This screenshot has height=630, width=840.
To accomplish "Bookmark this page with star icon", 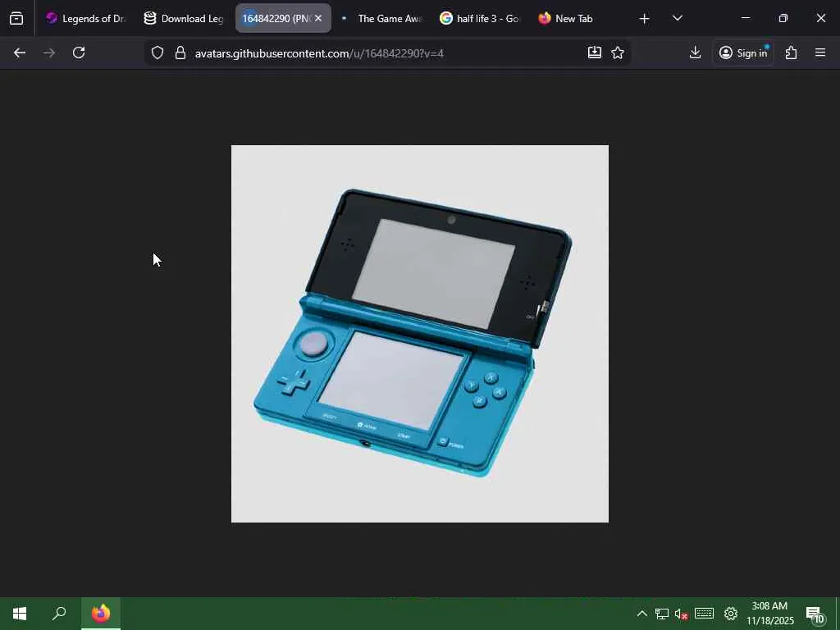I will 618,52.
